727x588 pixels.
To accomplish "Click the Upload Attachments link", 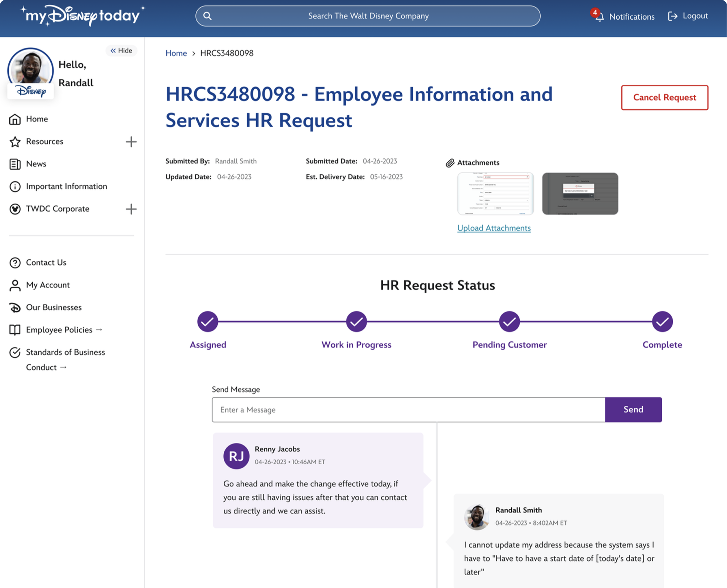I will (494, 228).
